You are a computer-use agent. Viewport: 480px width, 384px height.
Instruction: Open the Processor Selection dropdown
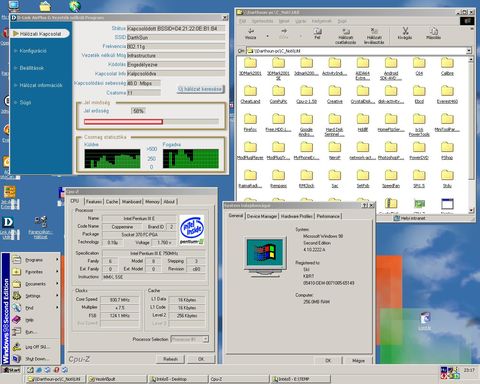205,339
